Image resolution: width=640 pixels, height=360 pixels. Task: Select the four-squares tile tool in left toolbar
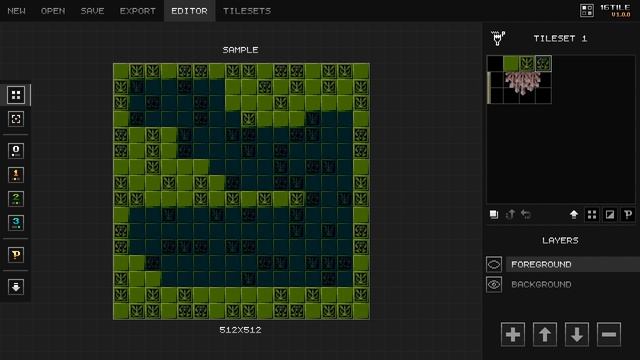(x=16, y=95)
